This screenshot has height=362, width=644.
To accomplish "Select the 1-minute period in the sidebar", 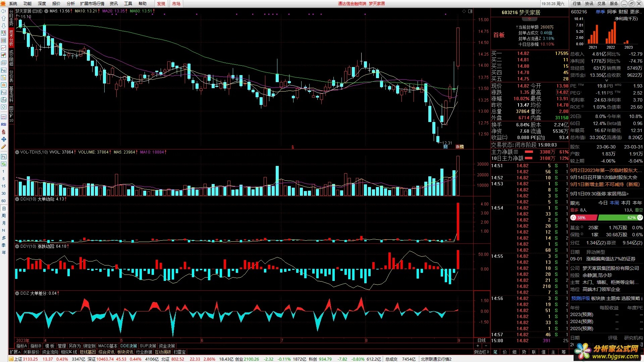I will [x=4, y=171].
